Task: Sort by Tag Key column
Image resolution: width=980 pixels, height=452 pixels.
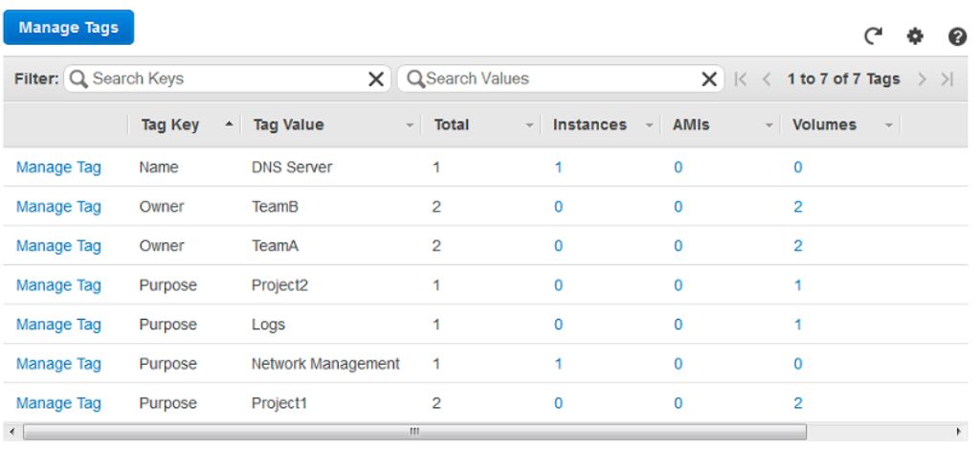Action: click(x=169, y=124)
